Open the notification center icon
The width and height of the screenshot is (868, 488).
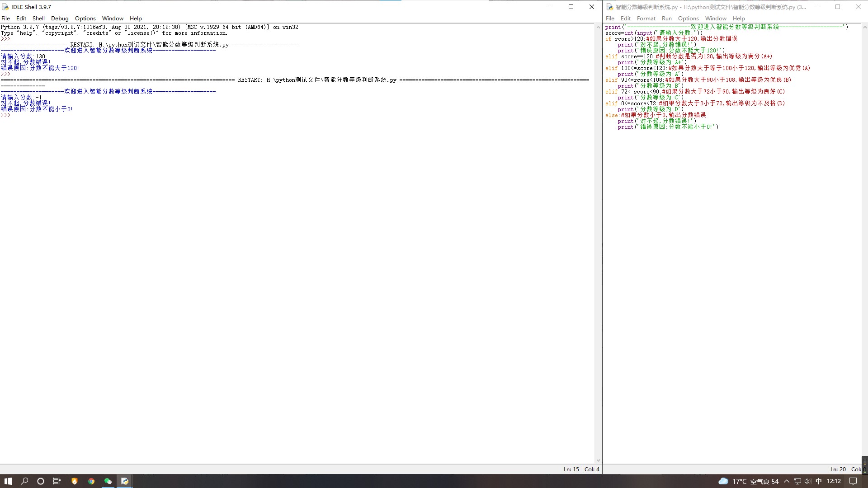pos(853,481)
